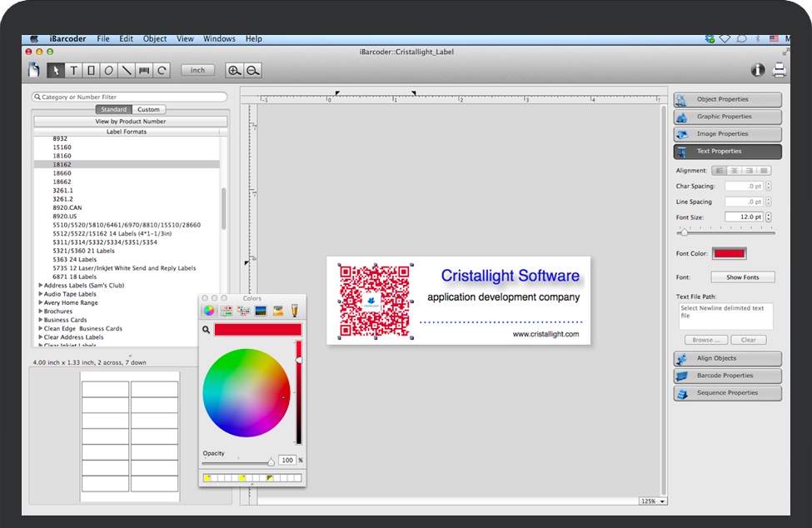Image resolution: width=812 pixels, height=528 pixels.
Task: Open the Object menu
Action: (155, 39)
